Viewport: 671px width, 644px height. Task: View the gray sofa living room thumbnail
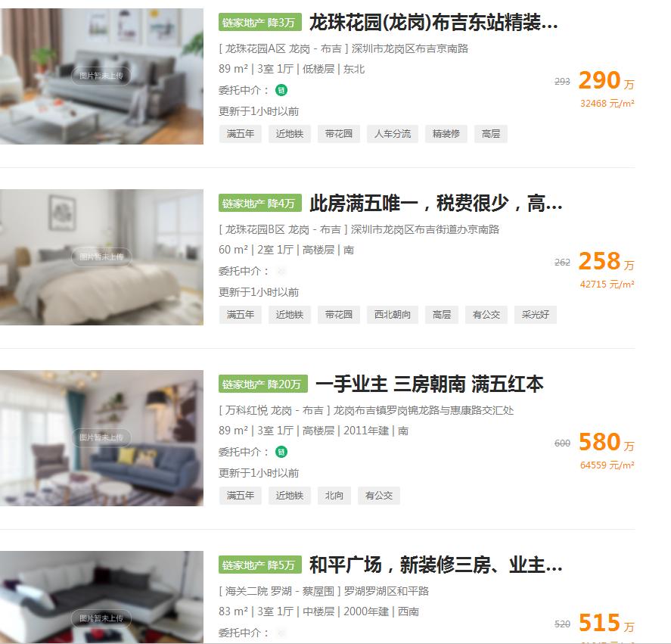[x=101, y=76]
